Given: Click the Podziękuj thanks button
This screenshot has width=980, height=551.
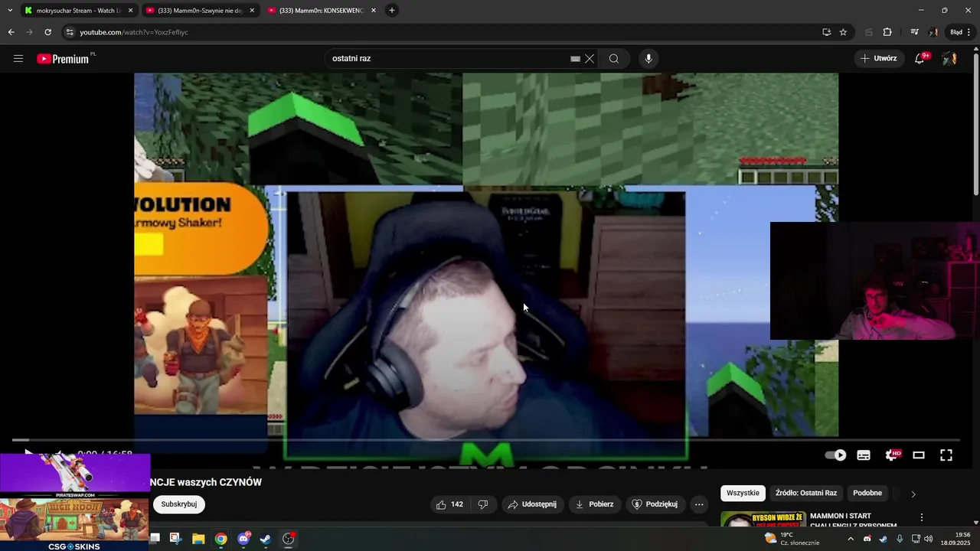Looking at the screenshot, I should click(x=655, y=504).
